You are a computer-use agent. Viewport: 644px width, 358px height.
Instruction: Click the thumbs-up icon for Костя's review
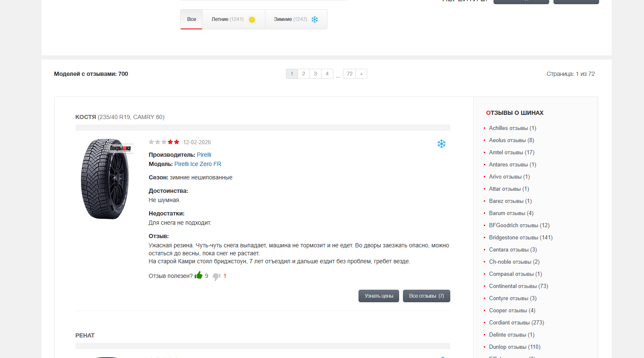pos(199,275)
